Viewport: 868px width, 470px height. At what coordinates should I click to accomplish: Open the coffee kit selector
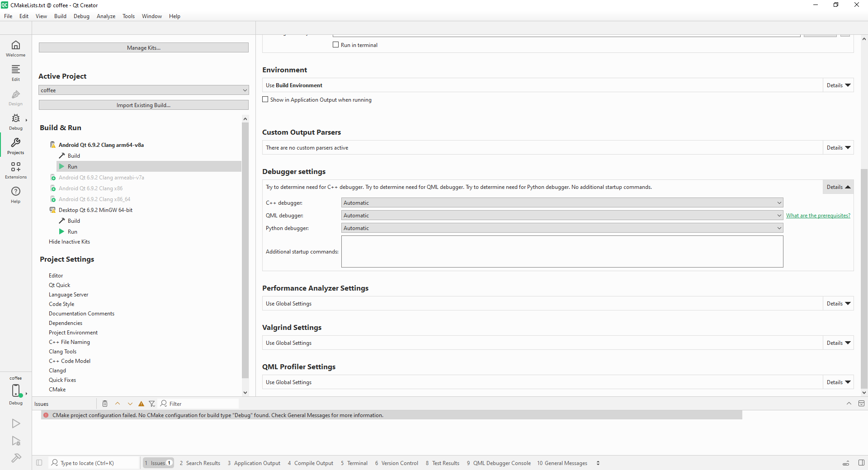point(16,390)
